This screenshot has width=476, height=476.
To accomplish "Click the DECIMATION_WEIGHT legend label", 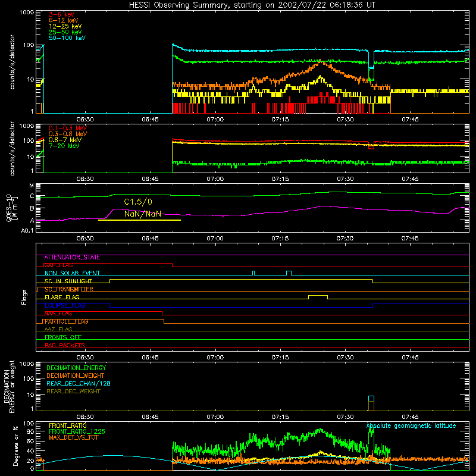I will click(76, 376).
